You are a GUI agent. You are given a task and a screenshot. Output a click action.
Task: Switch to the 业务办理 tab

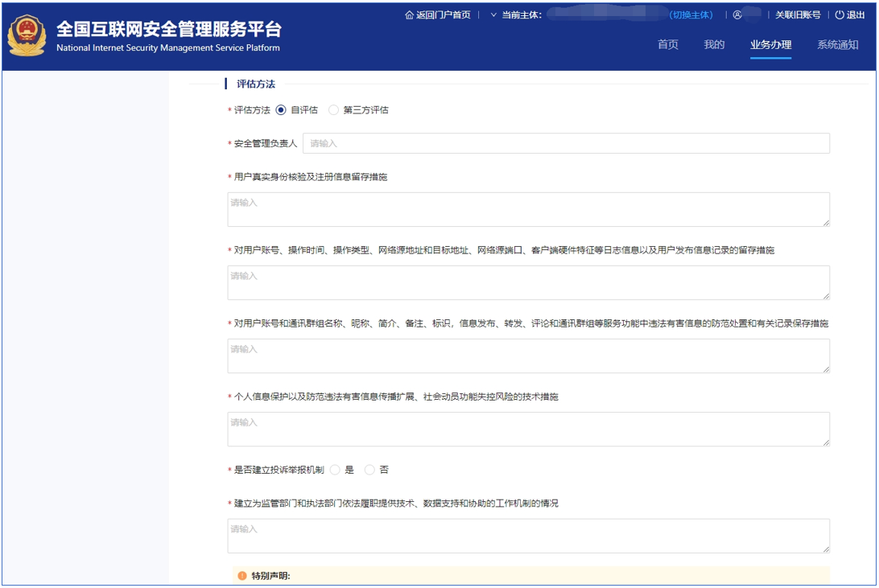point(770,45)
